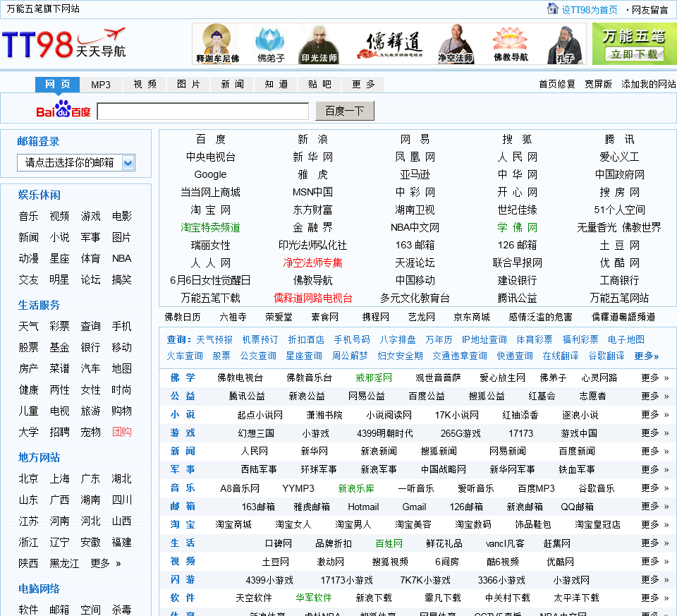Open the 谷歌翻译 query link

click(606, 356)
